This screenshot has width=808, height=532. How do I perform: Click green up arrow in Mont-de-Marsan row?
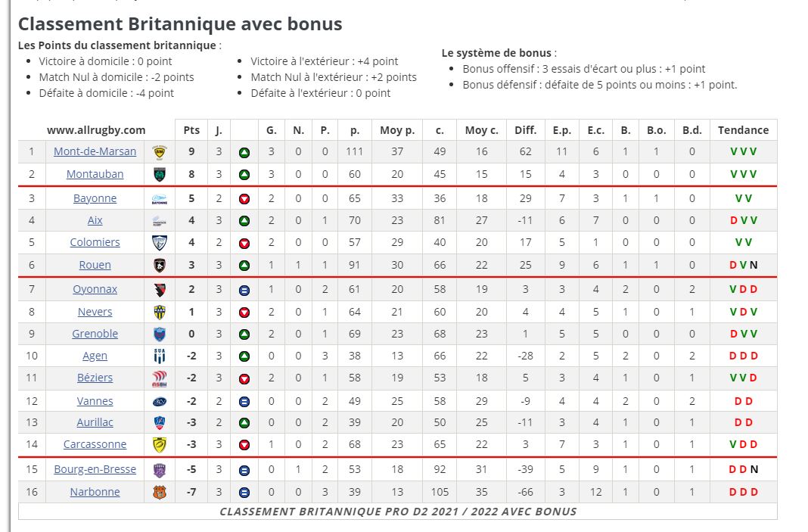tap(244, 151)
